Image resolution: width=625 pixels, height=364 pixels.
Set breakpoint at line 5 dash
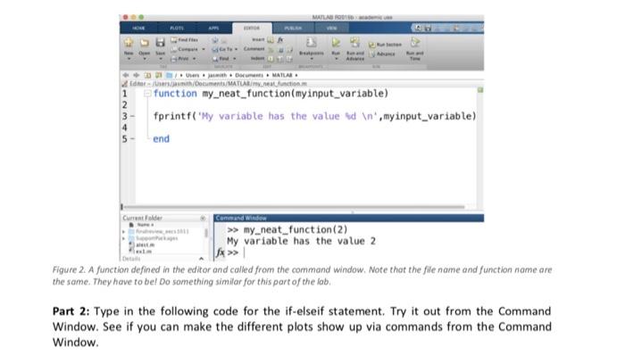pos(133,139)
